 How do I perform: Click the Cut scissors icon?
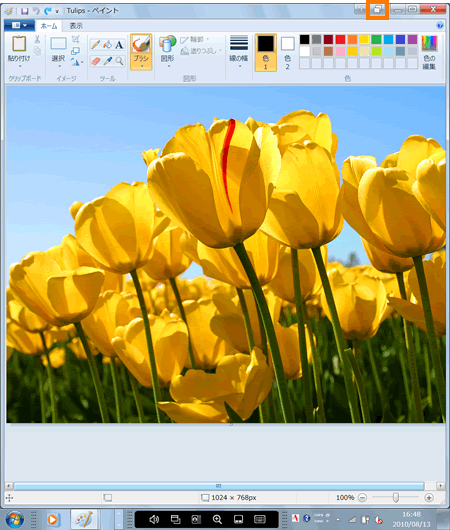coord(37,39)
